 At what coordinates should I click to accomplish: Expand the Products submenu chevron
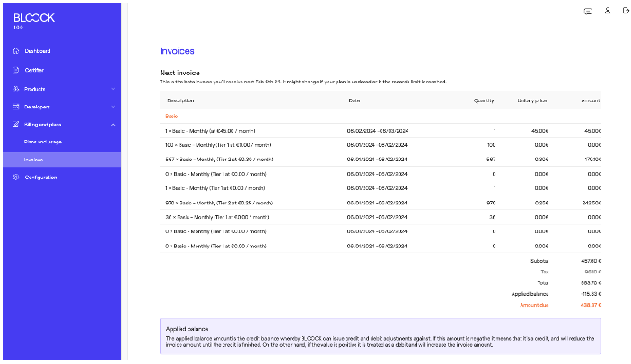pos(113,89)
